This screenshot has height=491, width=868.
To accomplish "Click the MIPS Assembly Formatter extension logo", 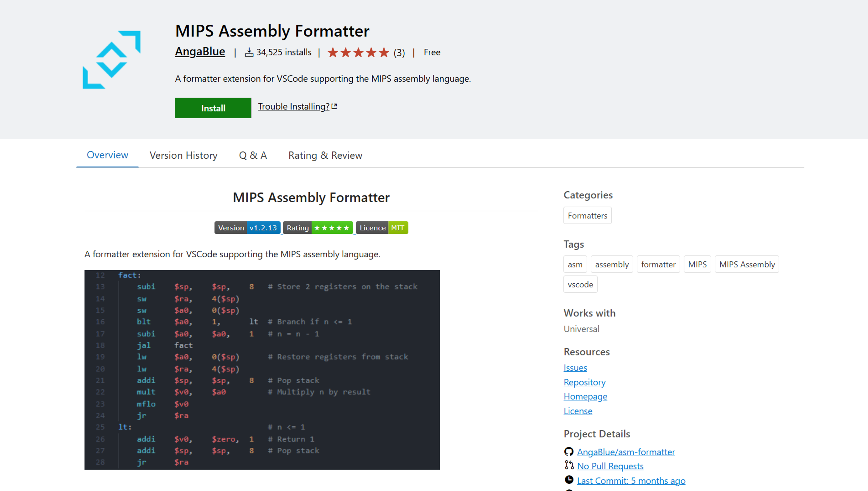I will (x=112, y=60).
